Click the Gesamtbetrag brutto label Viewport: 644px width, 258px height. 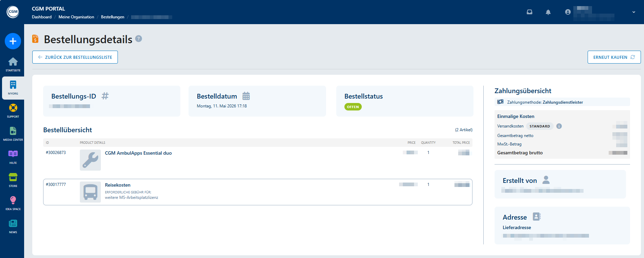[520, 153]
